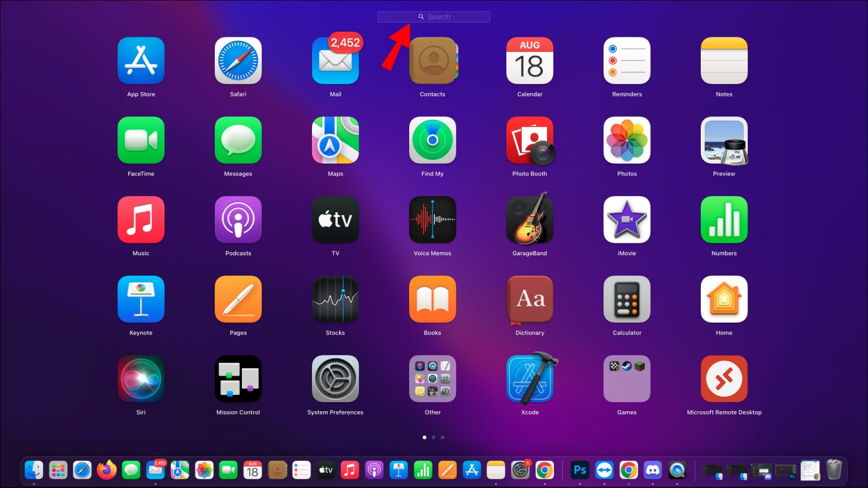Launch Numbers
Screen dimensions: 868x488
(x=724, y=220)
